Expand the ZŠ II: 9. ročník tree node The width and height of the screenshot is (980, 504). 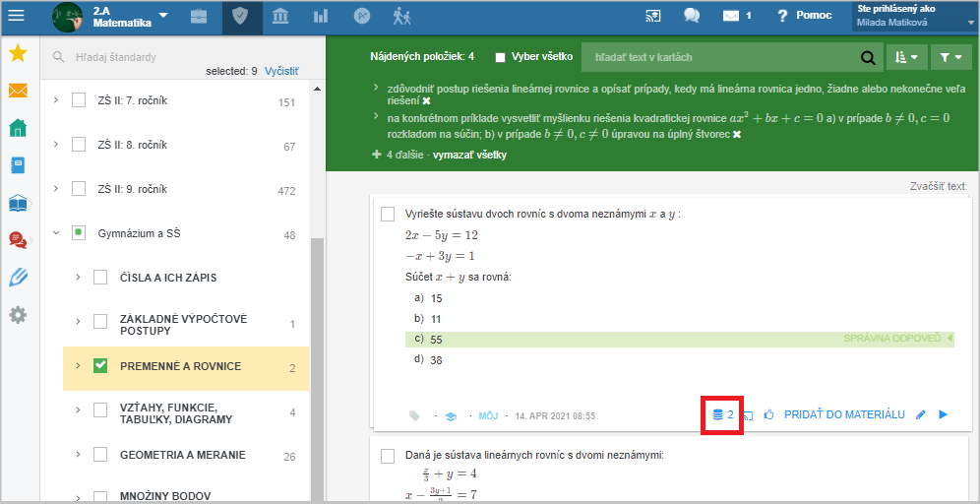pos(56,188)
